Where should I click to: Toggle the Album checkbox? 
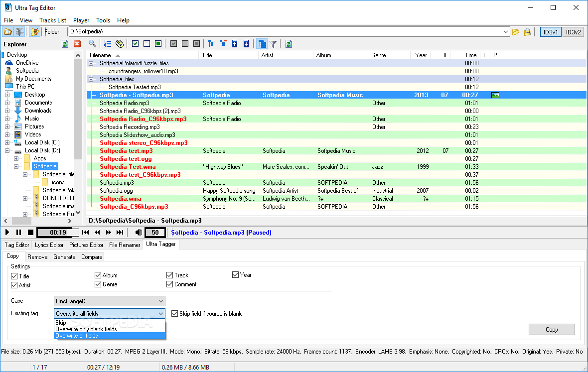pos(98,275)
